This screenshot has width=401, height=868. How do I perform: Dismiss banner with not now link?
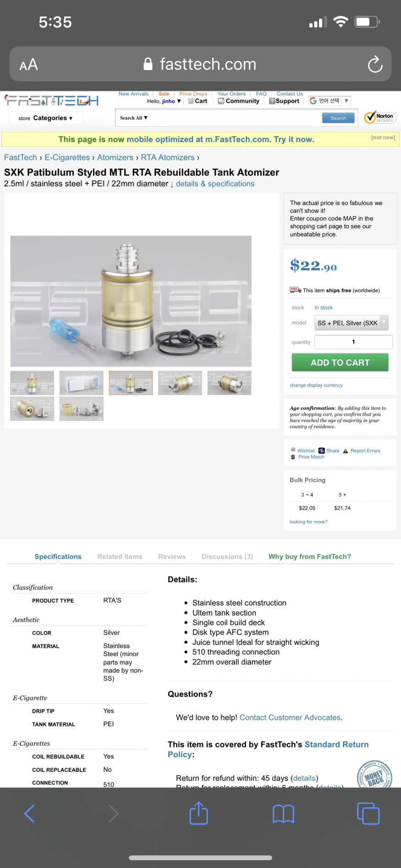(383, 137)
